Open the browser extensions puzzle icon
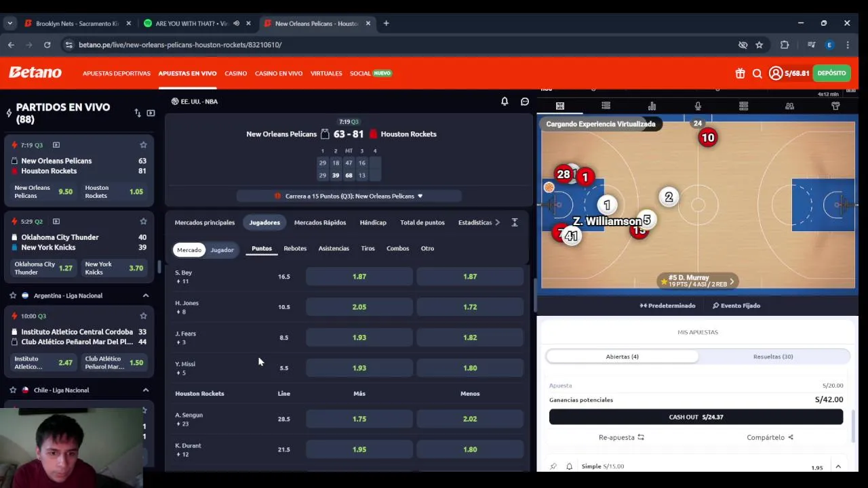Image resolution: width=868 pixels, height=488 pixels. 785,45
